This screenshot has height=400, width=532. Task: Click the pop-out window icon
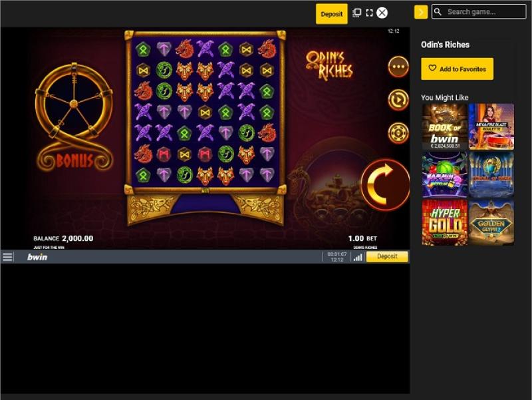(356, 13)
